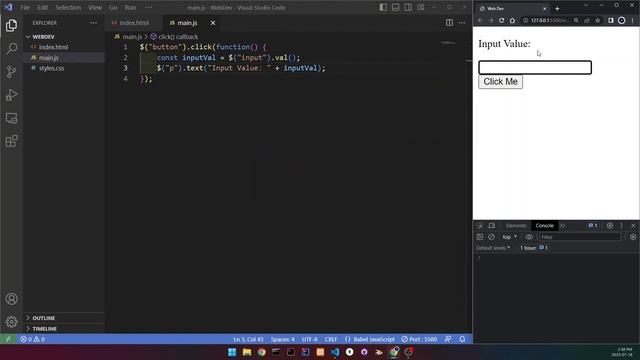The width and height of the screenshot is (640, 360).
Task: Open the Go menu
Action: pyautogui.click(x=113, y=7)
